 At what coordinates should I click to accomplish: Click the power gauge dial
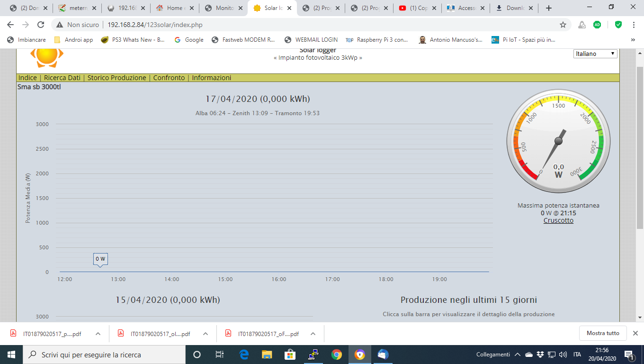pyautogui.click(x=558, y=141)
